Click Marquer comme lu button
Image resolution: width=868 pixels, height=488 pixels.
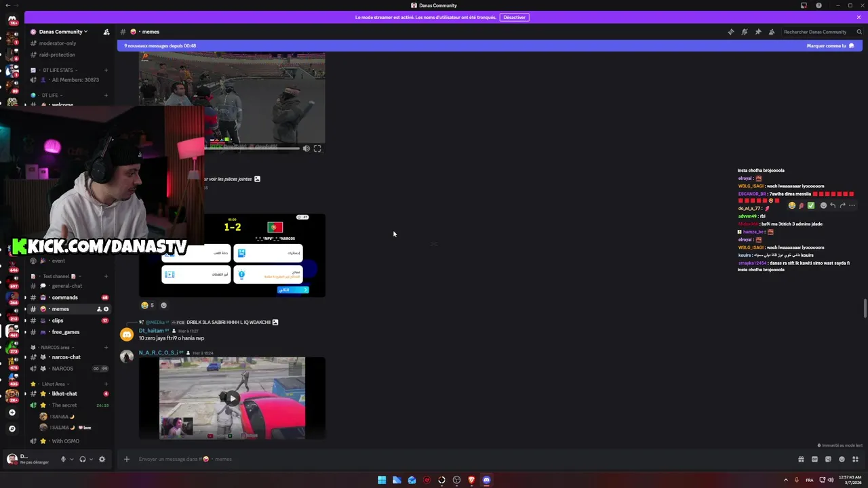point(830,46)
